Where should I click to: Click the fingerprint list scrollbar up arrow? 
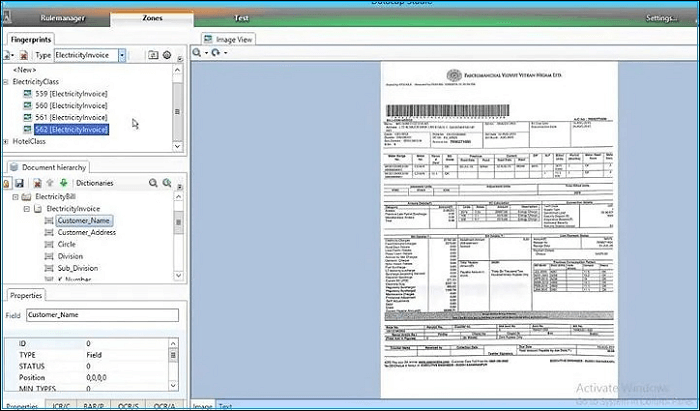coord(177,70)
